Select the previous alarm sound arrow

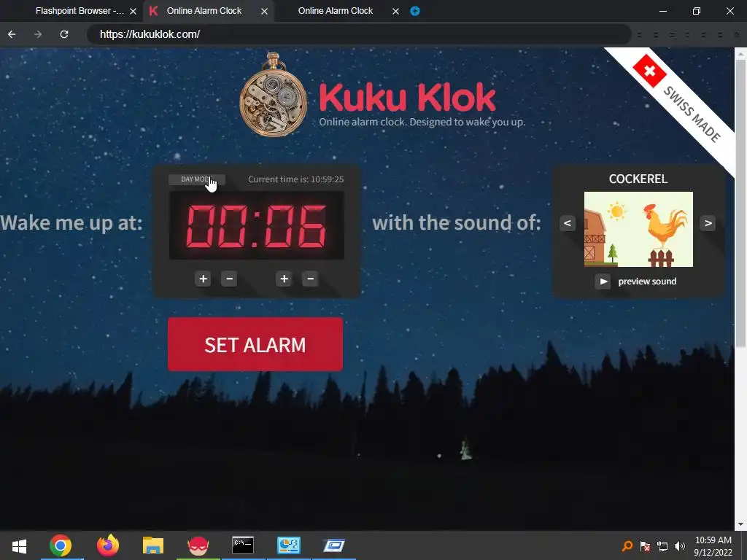point(568,223)
